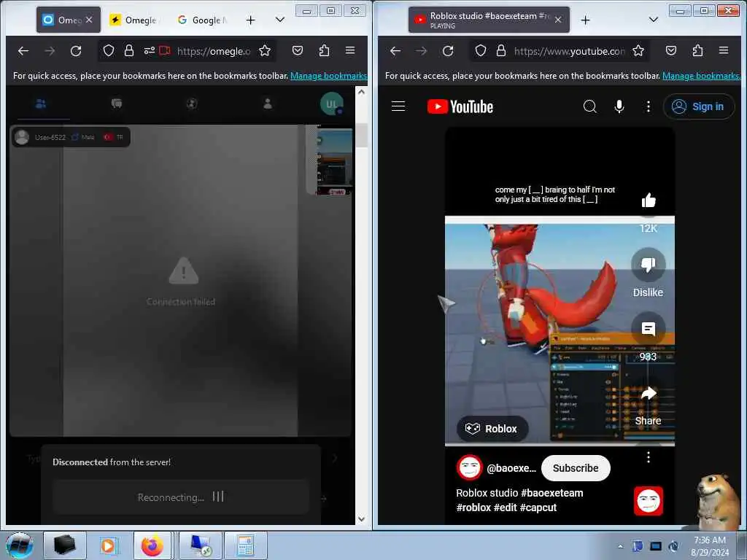Image resolution: width=747 pixels, height=560 pixels.
Task: Open comments on the short
Action: click(648, 329)
